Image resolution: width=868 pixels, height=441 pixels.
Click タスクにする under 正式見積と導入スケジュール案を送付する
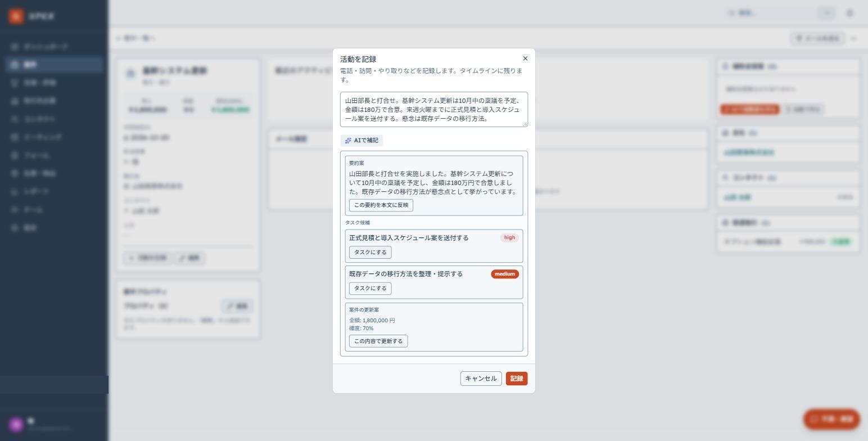click(x=370, y=253)
